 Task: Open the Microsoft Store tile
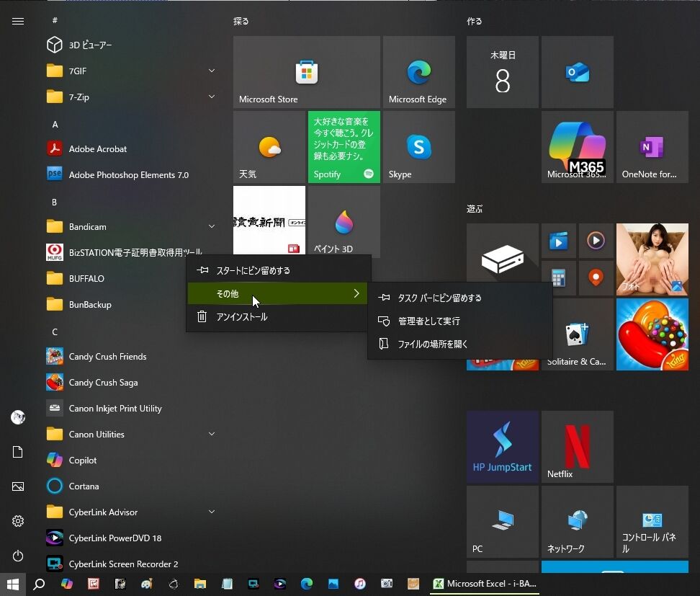[306, 72]
